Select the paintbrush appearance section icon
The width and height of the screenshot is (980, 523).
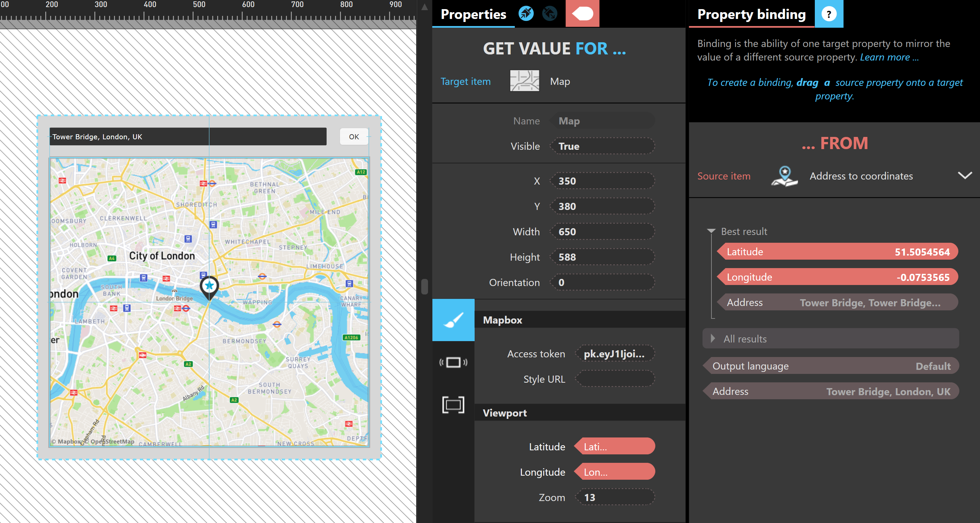pyautogui.click(x=453, y=320)
